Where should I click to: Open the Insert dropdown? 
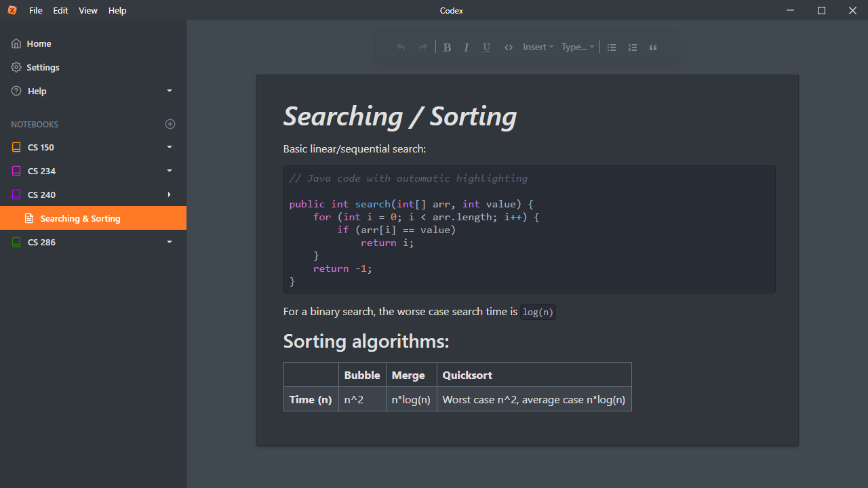coord(538,47)
